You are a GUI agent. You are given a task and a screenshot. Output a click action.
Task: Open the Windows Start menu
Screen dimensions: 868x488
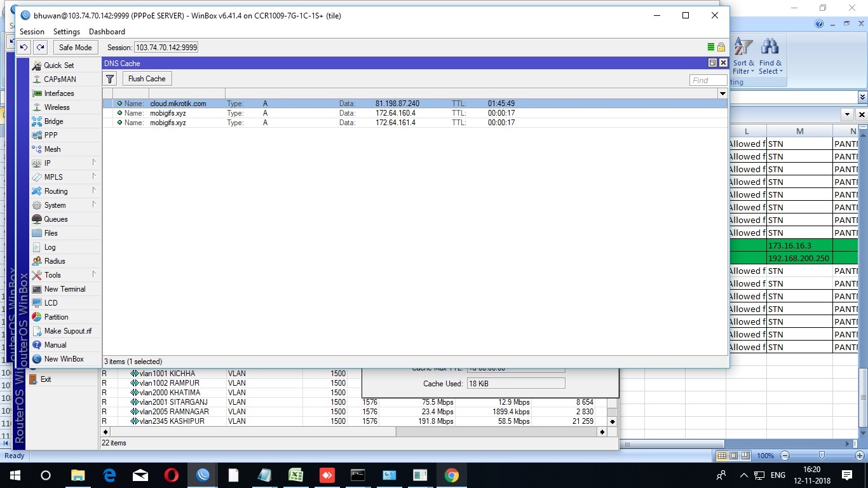[15, 475]
